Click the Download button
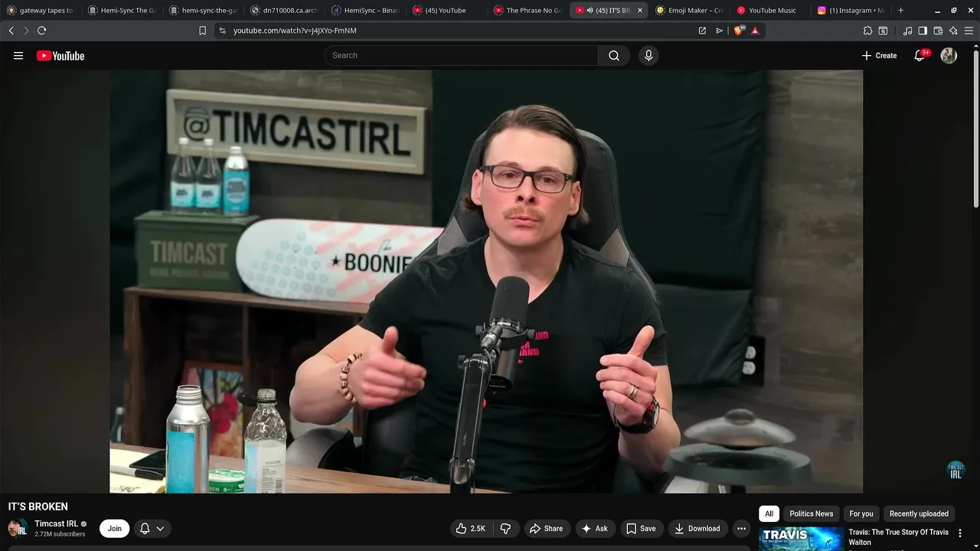980x551 pixels. [x=697, y=529]
